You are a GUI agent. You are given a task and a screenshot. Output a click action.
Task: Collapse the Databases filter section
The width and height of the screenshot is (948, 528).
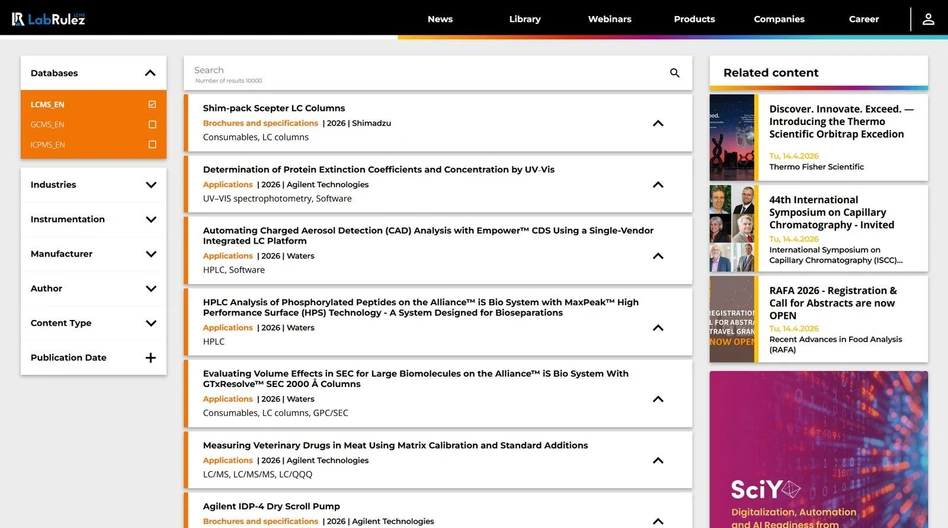tap(150, 73)
